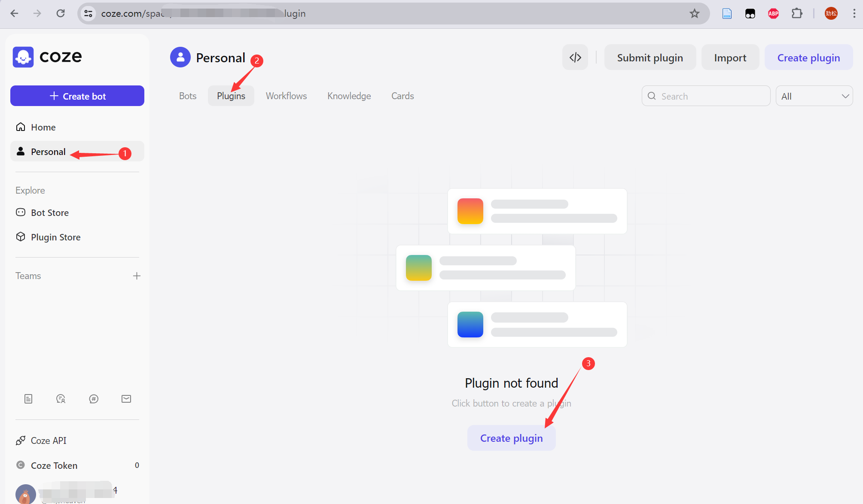Click Create plugin in top right
This screenshot has width=863, height=504.
(808, 58)
